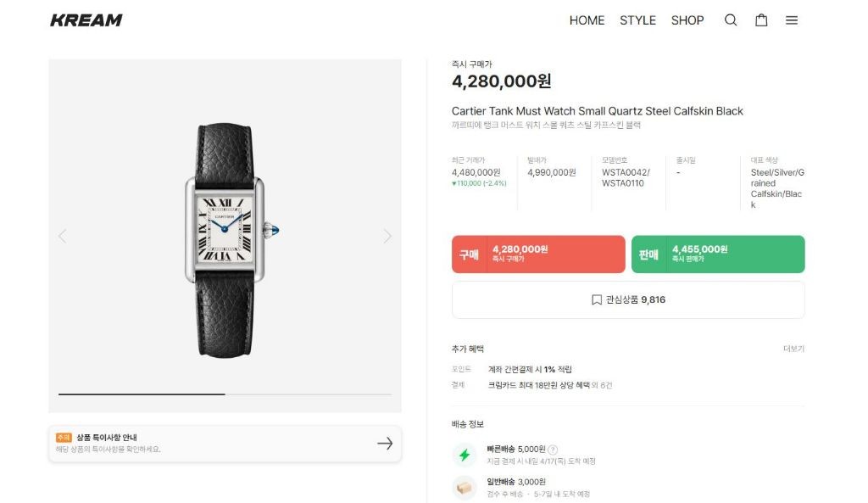Open the SHOP menu
This screenshot has height=503, width=868.
tap(687, 20)
